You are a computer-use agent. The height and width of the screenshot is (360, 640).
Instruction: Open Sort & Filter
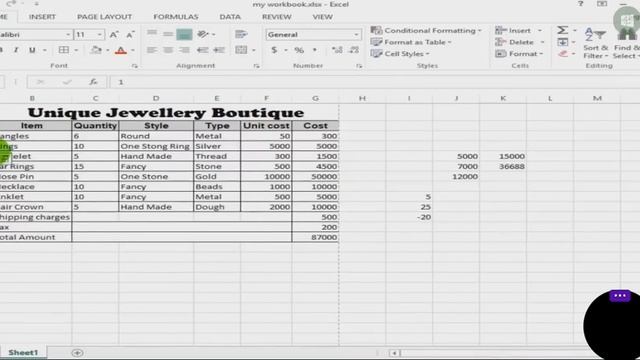(595, 44)
